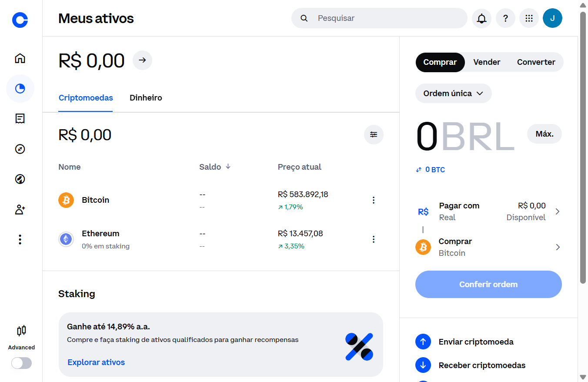Go to Home via the house icon
588x382 pixels.
[20, 58]
